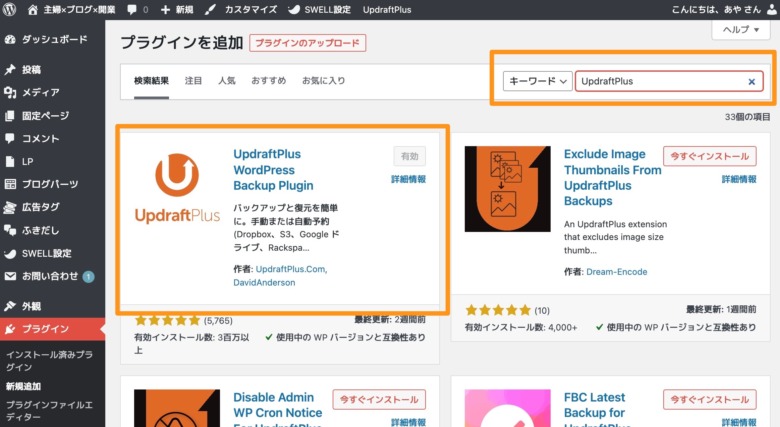Click the UpdraftPlus logo thumbnail
This screenshot has width=780, height=427.
177,189
